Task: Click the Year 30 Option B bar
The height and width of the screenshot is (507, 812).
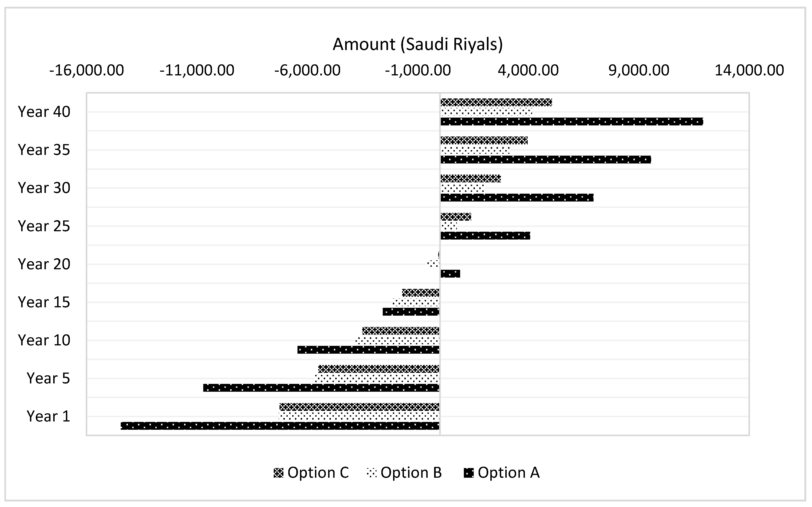Action: (x=462, y=188)
